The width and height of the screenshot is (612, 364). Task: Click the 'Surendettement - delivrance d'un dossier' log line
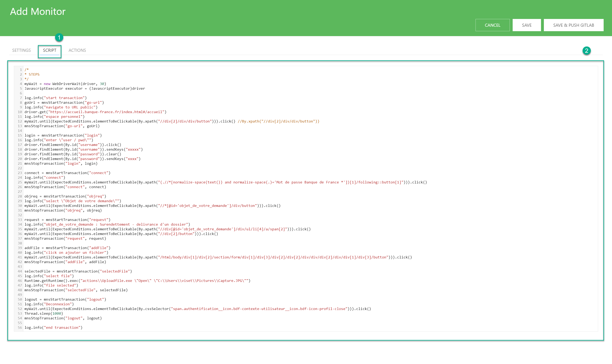click(107, 224)
